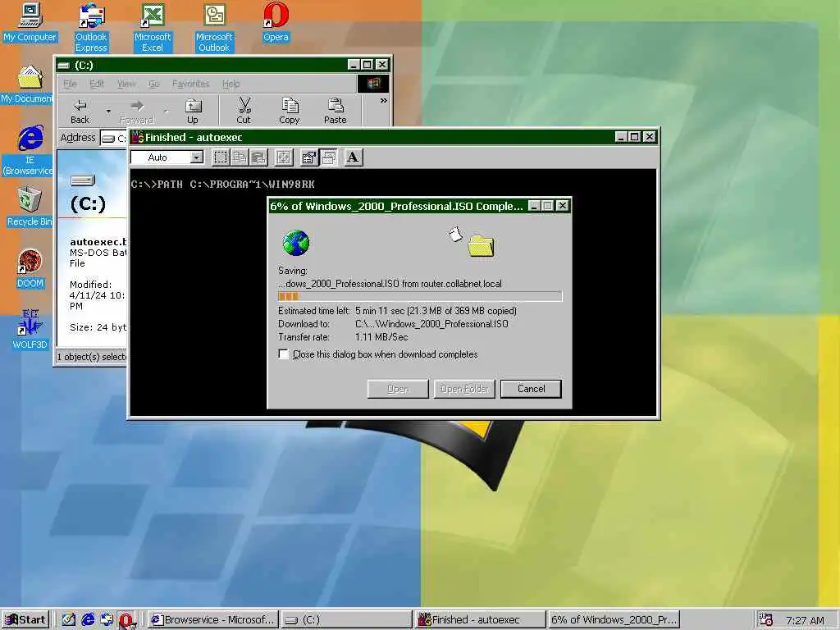
Task: Click the Up icon in the C: window
Action: 192,111
